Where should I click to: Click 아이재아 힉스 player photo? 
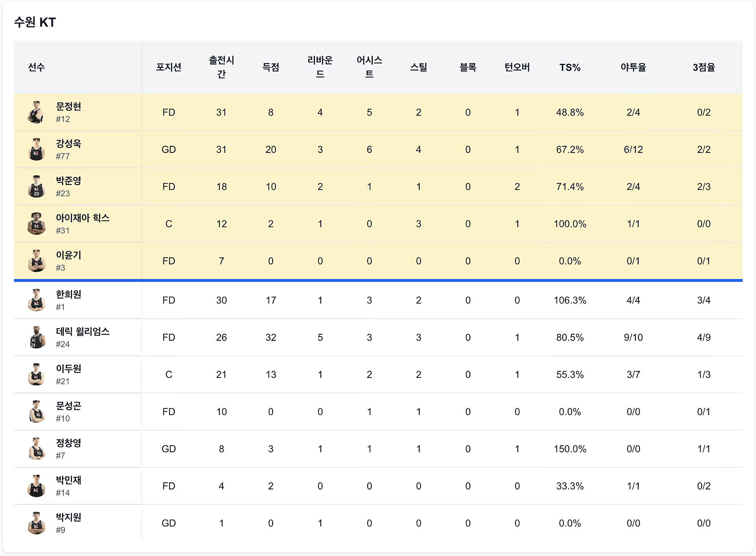(36, 224)
